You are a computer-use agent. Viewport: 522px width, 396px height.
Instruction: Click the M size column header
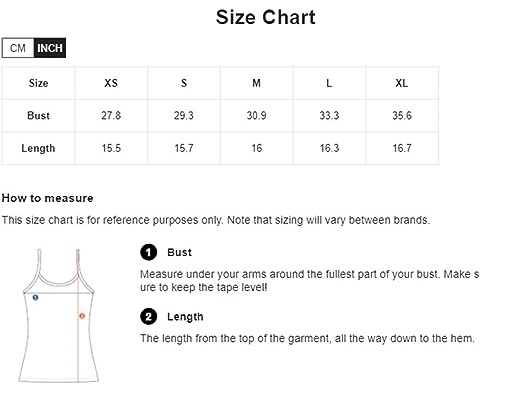(x=256, y=83)
